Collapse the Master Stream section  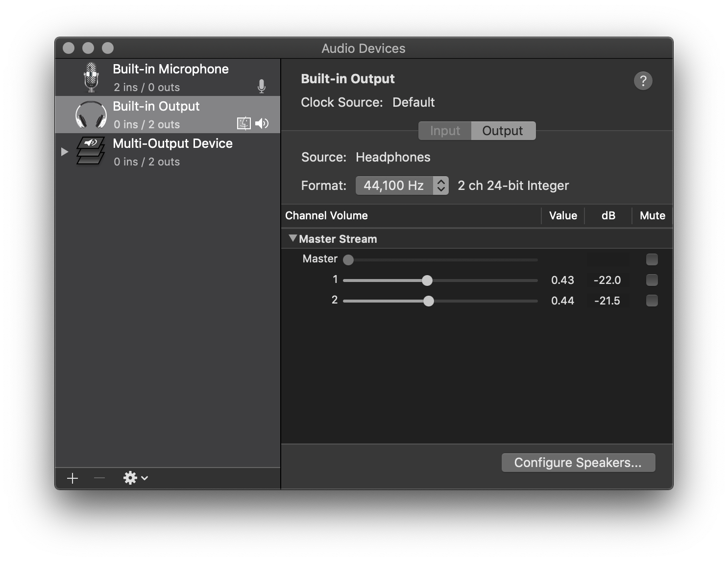(293, 238)
